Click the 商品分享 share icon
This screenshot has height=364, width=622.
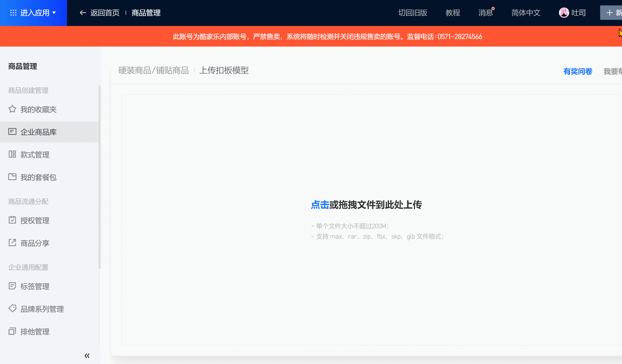pos(12,243)
